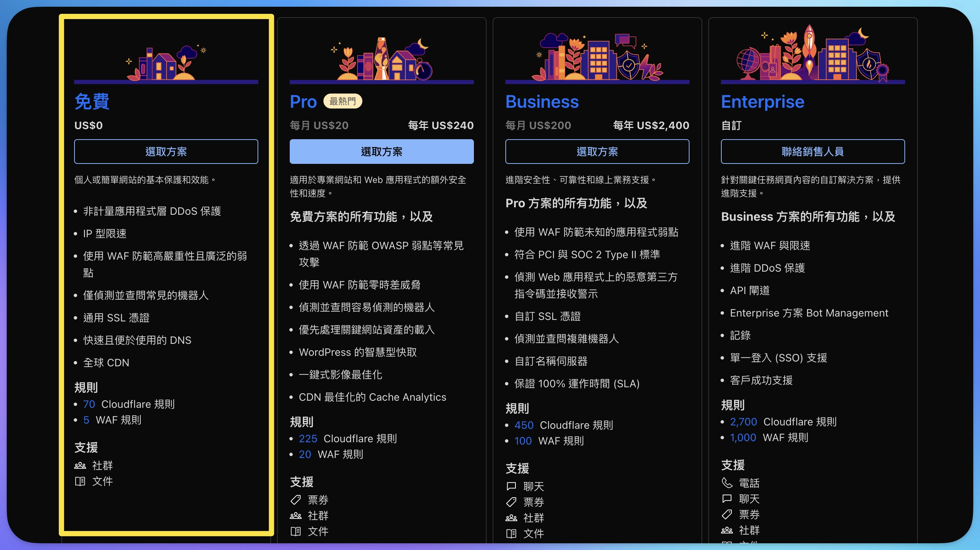Viewport: 980px width, 550px height.
Task: Click the 免費 plan heading
Action: tap(92, 101)
